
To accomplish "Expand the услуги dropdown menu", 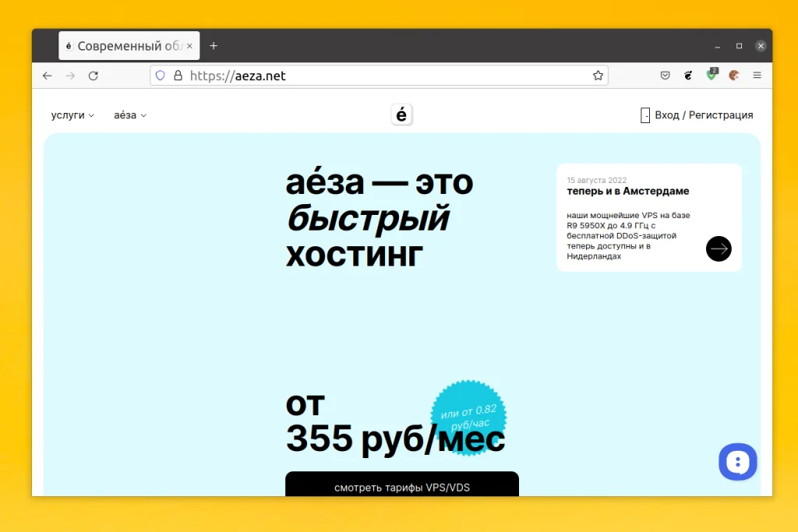I will pos(72,115).
